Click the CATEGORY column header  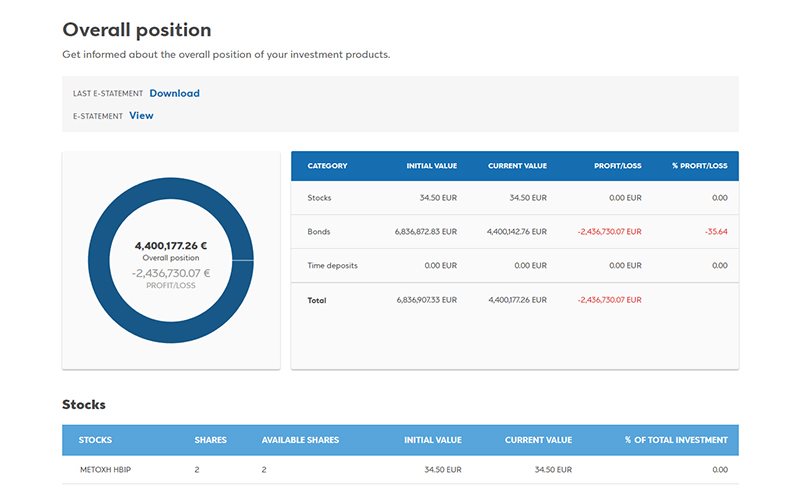[327, 166]
